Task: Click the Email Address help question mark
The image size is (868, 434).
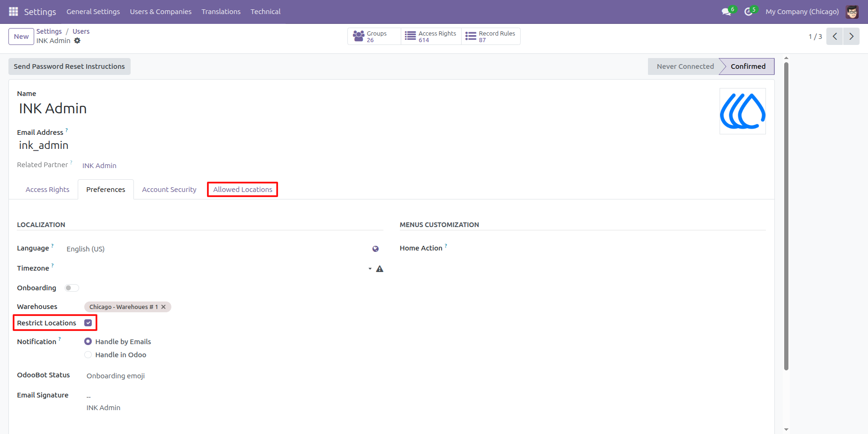Action: [66, 130]
